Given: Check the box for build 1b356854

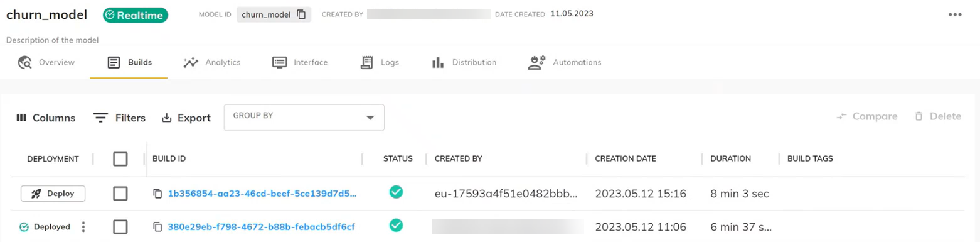Looking at the screenshot, I should (x=120, y=194).
